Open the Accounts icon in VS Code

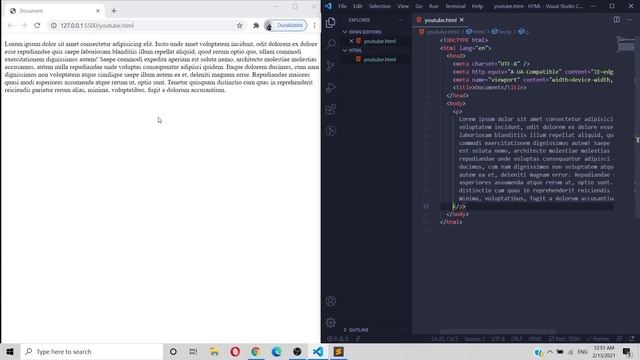pyautogui.click(x=331, y=301)
